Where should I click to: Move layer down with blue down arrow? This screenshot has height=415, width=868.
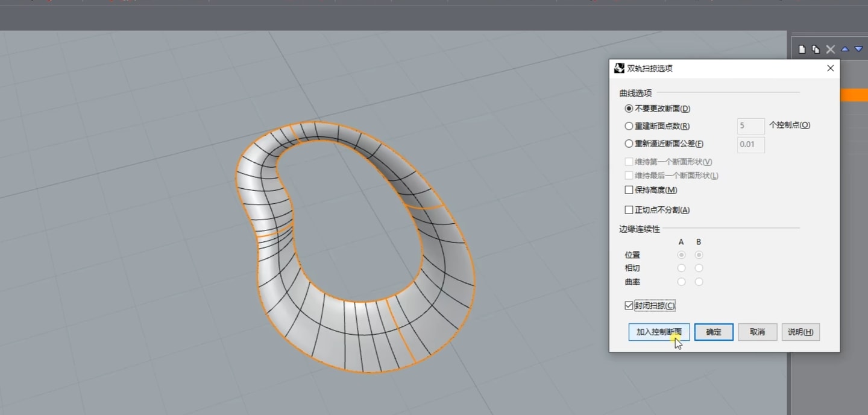point(859,49)
